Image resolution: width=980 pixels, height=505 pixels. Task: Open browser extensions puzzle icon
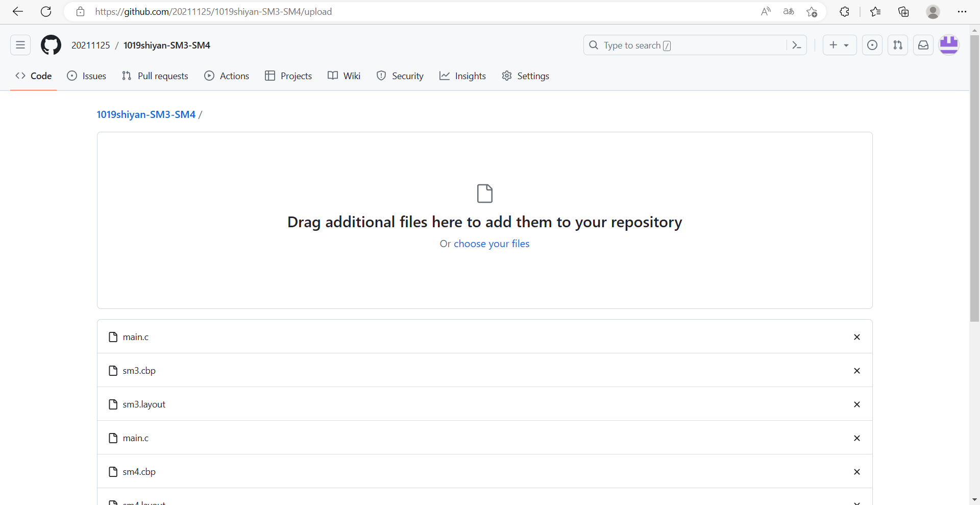(844, 12)
